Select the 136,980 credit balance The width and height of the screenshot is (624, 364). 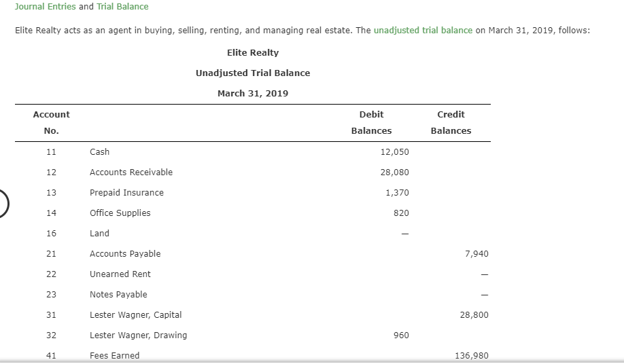pos(472,356)
